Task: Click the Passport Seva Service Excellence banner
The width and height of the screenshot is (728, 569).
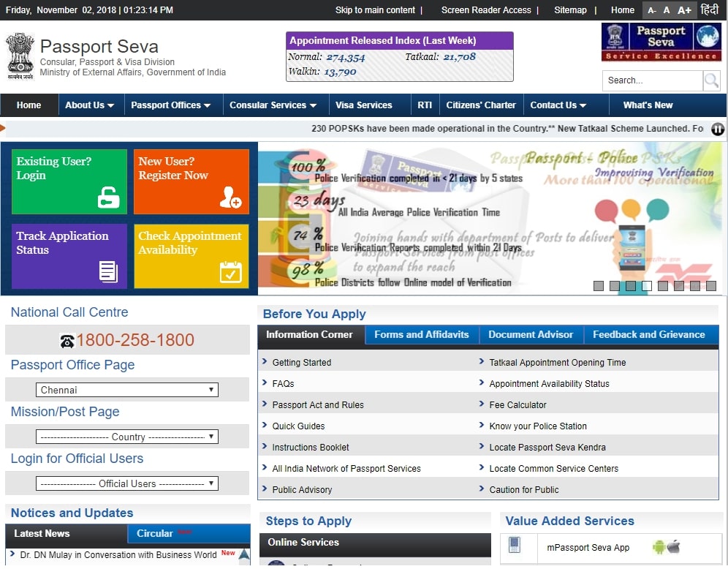Action: coord(661,42)
